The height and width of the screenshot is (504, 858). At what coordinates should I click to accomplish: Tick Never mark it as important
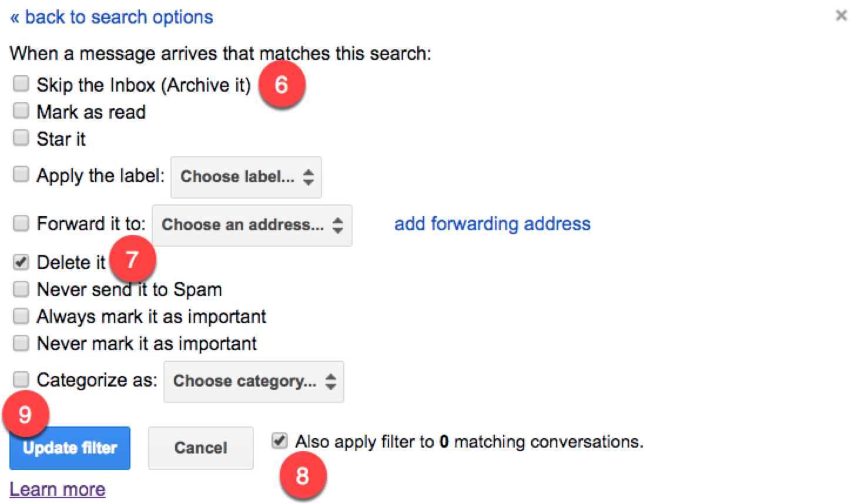21,343
